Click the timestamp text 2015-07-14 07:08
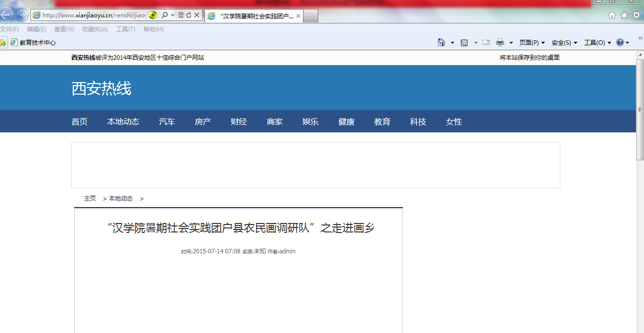644x333 pixels. [217, 251]
